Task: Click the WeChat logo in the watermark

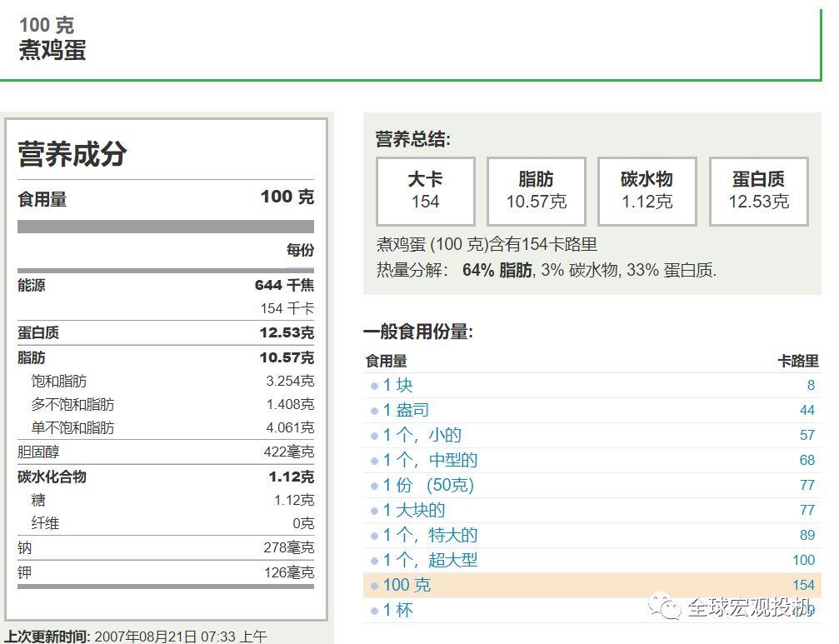Action: [x=665, y=607]
